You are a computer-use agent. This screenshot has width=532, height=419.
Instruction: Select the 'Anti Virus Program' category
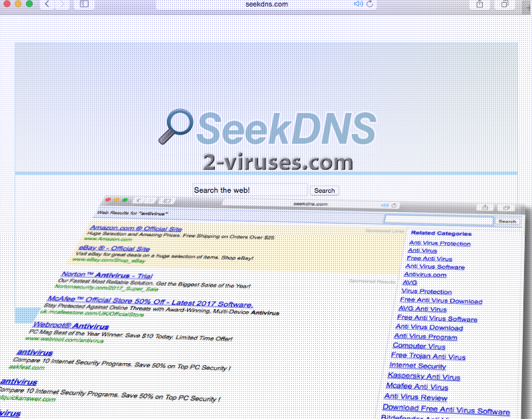point(426,337)
